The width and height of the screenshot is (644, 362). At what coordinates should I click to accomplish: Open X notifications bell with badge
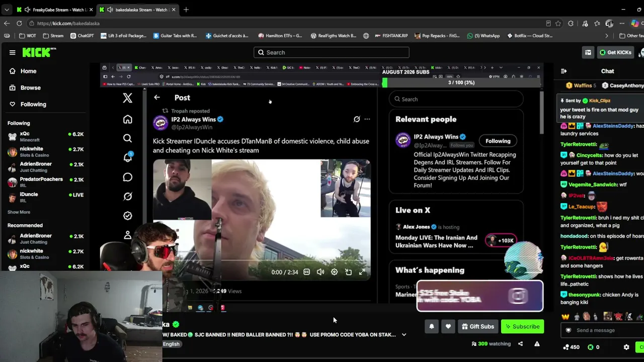[127, 157]
